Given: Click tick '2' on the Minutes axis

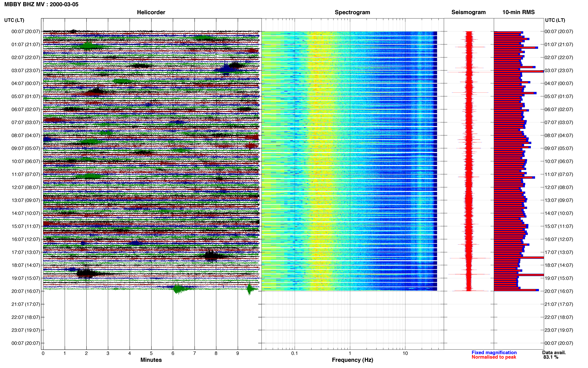Looking at the screenshot, I should [86, 353].
